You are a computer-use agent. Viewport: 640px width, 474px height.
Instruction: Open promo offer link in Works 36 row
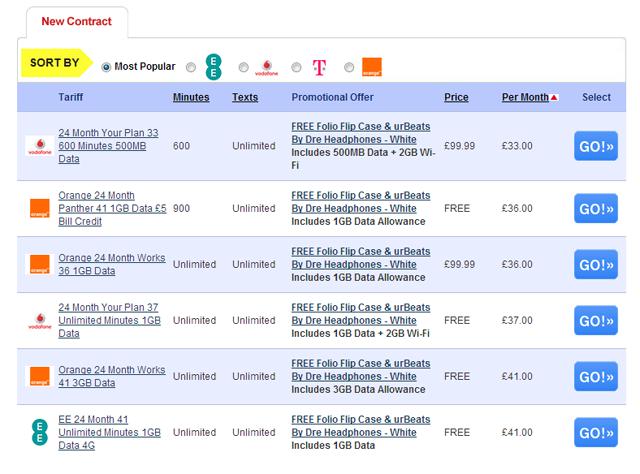[x=361, y=258]
